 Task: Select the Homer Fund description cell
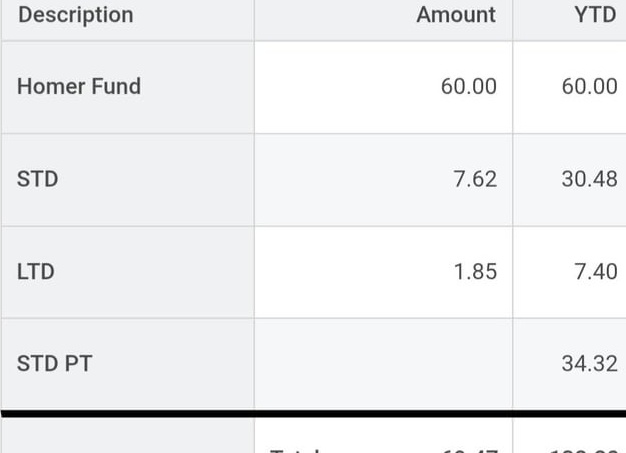pos(79,87)
